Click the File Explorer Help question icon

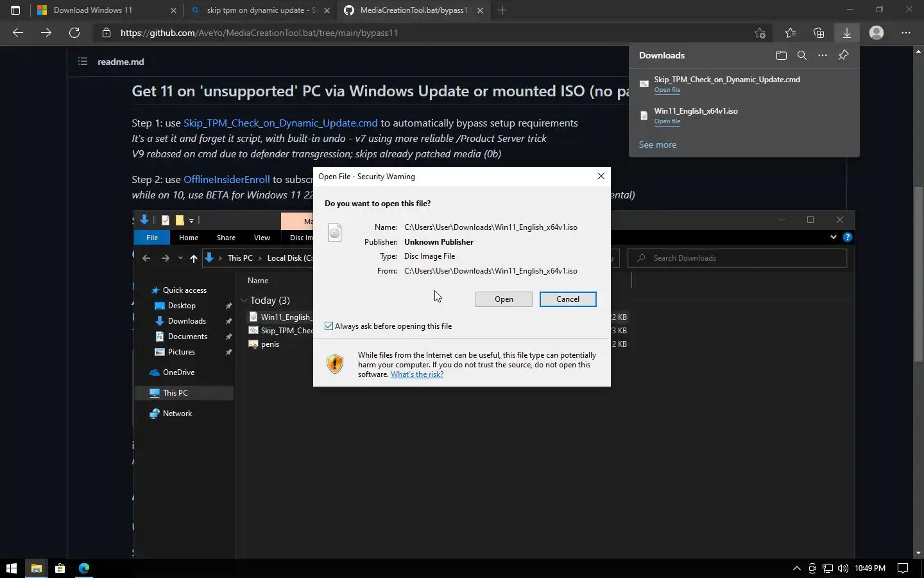(847, 237)
